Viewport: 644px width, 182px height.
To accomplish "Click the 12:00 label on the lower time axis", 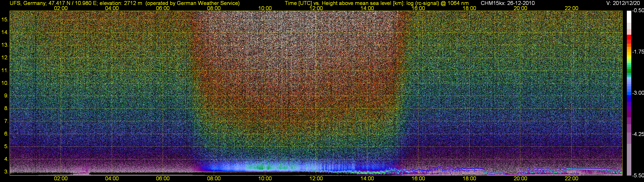I will point(316,179).
